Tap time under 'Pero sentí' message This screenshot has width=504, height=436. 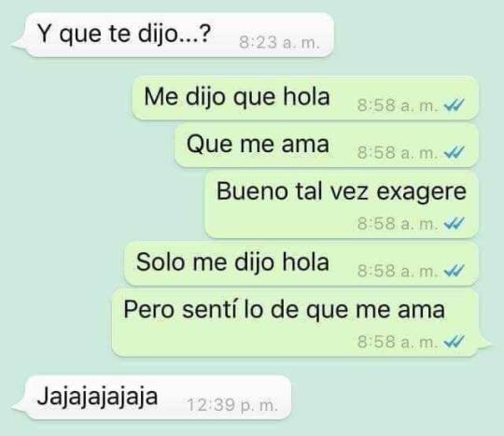tap(398, 342)
